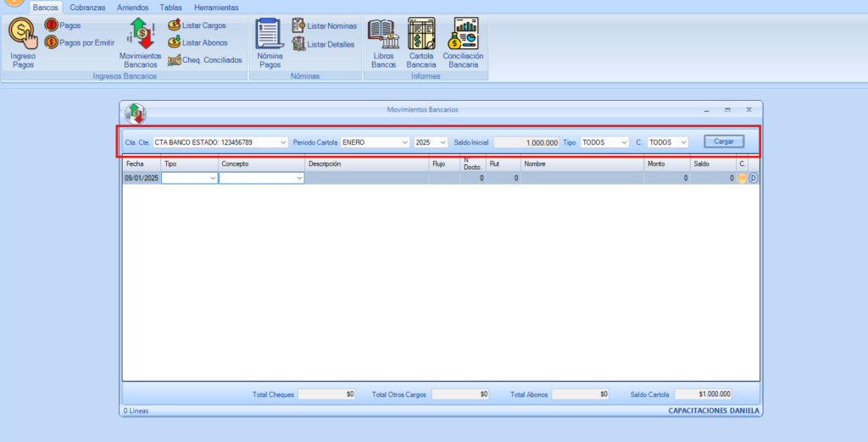Click the Saldo Inicial field
This screenshot has width=868, height=442.
pyautogui.click(x=526, y=142)
